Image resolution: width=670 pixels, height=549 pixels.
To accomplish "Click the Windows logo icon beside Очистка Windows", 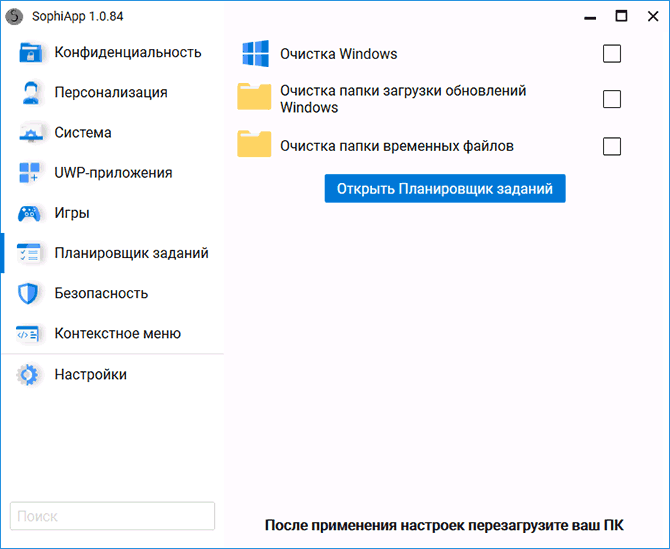I will pos(256,54).
